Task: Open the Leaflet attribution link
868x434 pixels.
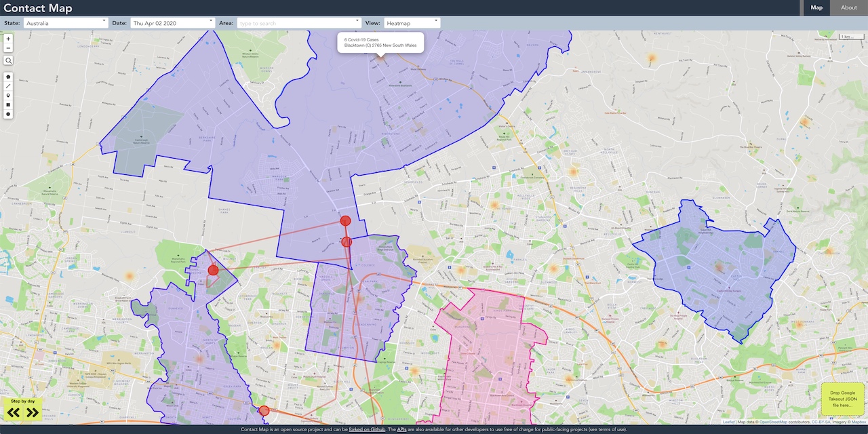Action: click(x=728, y=422)
